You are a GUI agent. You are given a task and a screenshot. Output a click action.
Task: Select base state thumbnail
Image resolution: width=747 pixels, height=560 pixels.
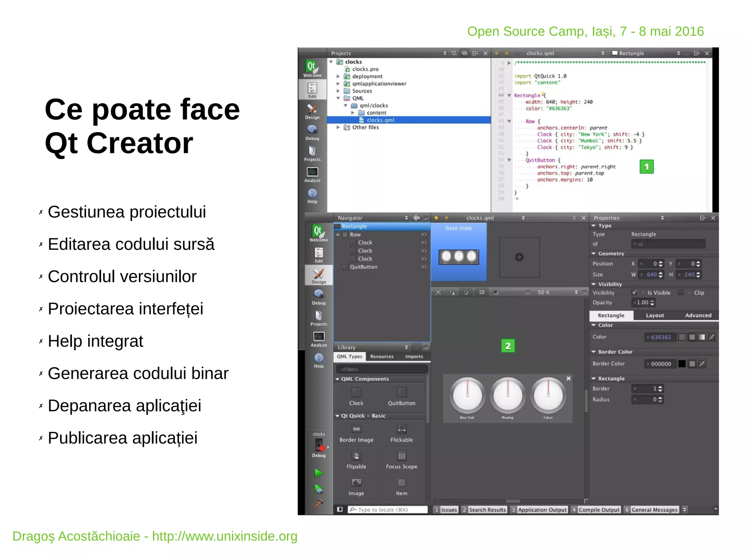point(459,252)
